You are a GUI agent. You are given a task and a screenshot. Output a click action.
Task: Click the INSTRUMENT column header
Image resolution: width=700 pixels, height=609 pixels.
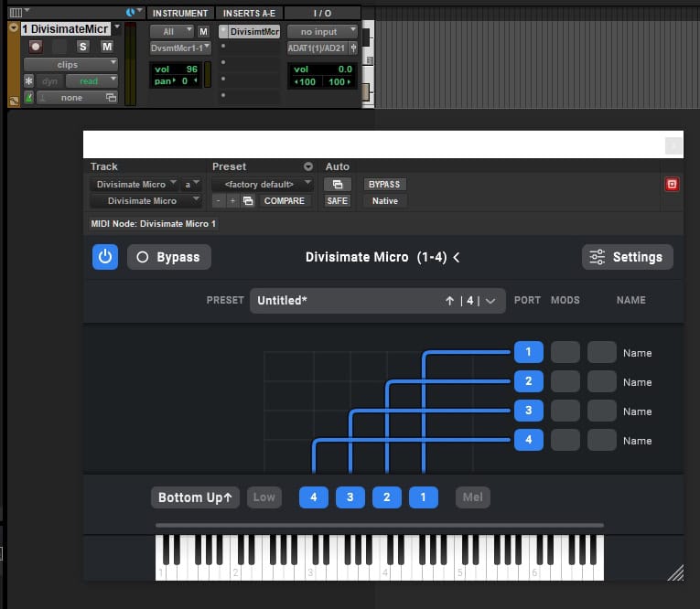(x=180, y=14)
